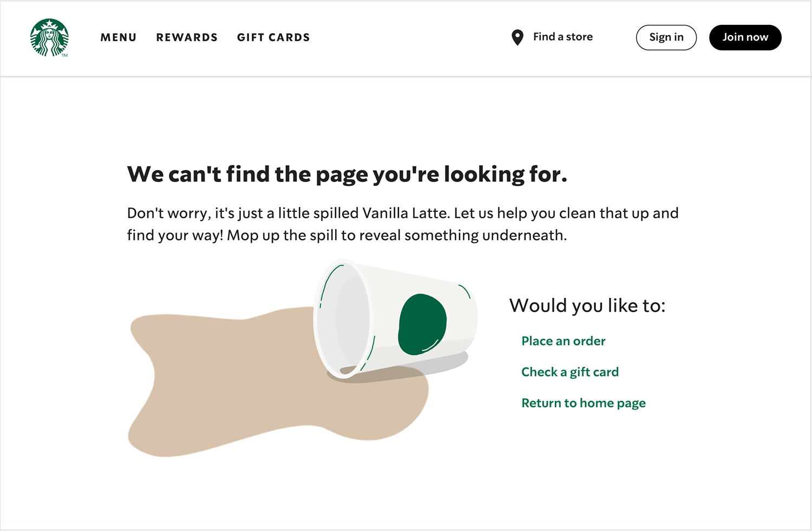This screenshot has height=531, width=812.
Task: Click the store locator pin icon
Action: (518, 37)
